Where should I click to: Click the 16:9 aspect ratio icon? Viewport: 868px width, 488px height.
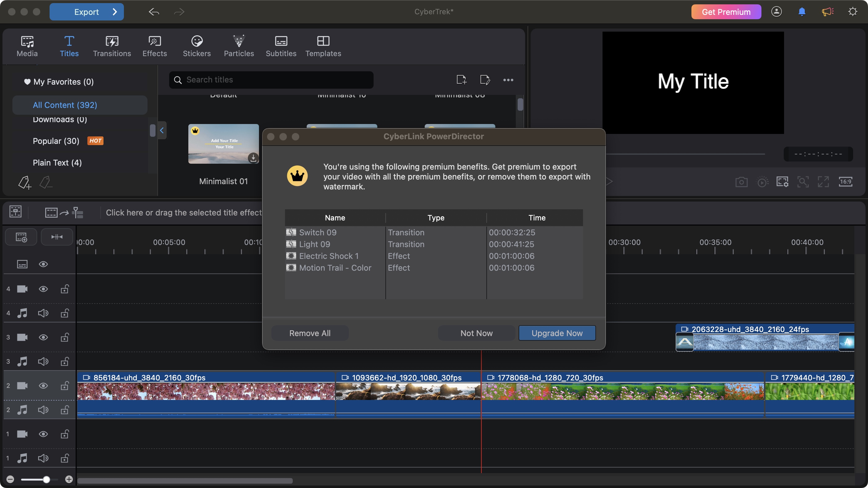click(x=846, y=182)
